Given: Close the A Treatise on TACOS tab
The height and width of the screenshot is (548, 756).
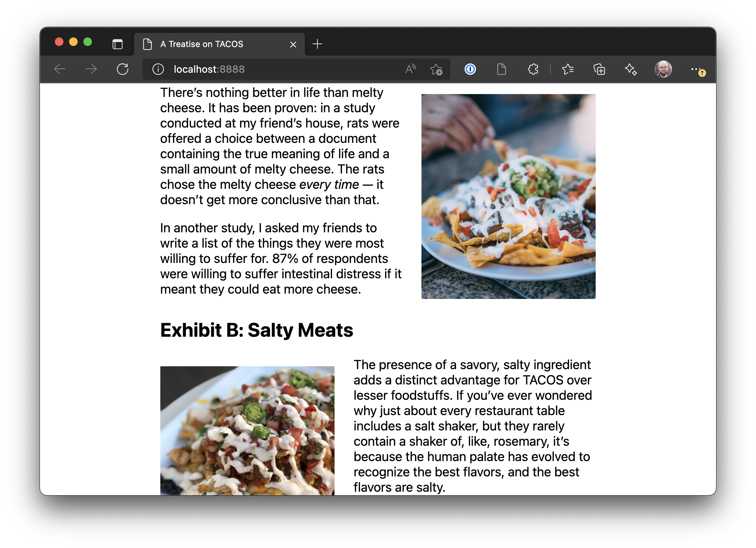Looking at the screenshot, I should pyautogui.click(x=293, y=44).
